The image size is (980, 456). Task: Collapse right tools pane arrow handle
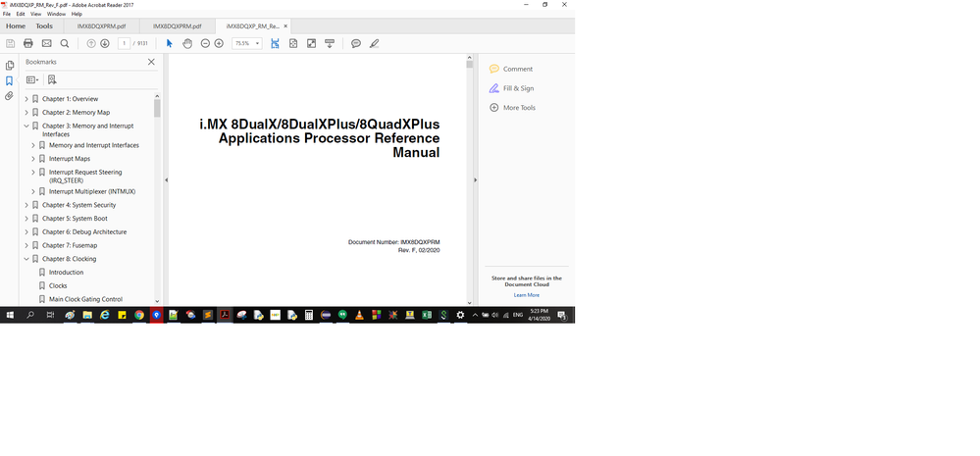click(x=475, y=179)
